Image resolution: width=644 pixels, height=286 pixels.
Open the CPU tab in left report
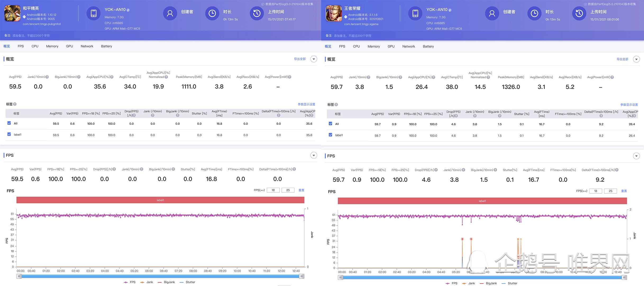pyautogui.click(x=35, y=46)
